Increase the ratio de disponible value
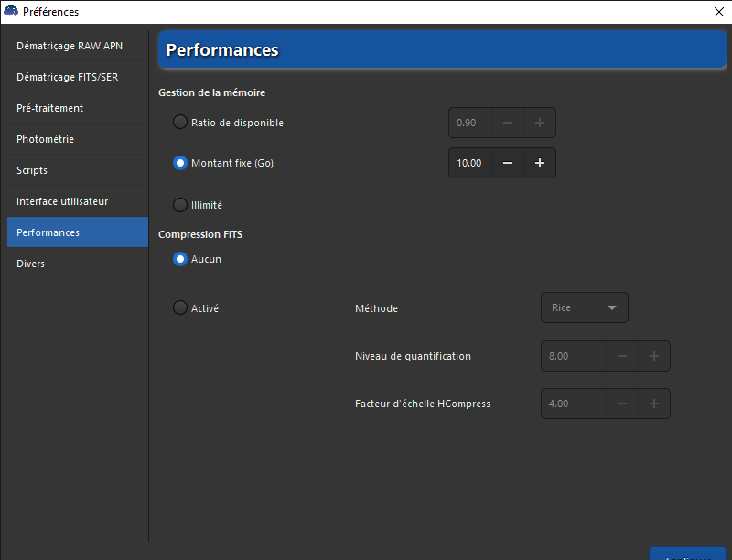Image resolution: width=732 pixels, height=560 pixels. (x=540, y=123)
